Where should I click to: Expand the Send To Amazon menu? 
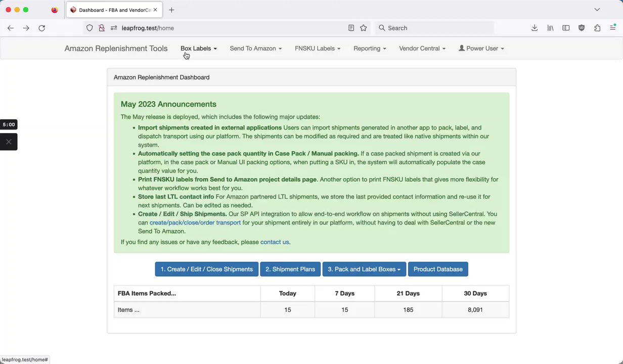pyautogui.click(x=256, y=49)
